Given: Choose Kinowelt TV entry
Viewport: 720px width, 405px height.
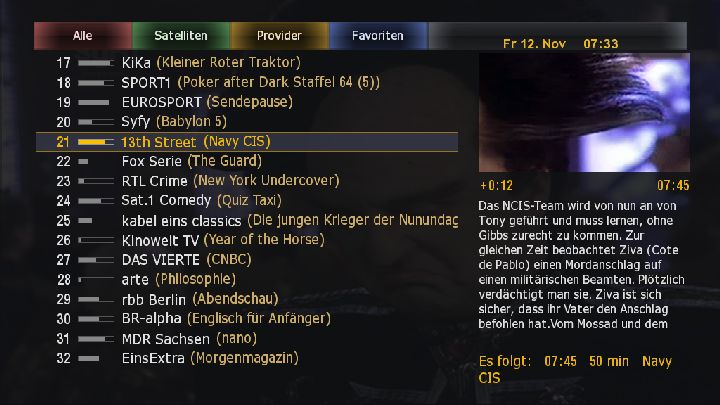Looking at the screenshot, I should pyautogui.click(x=247, y=240).
